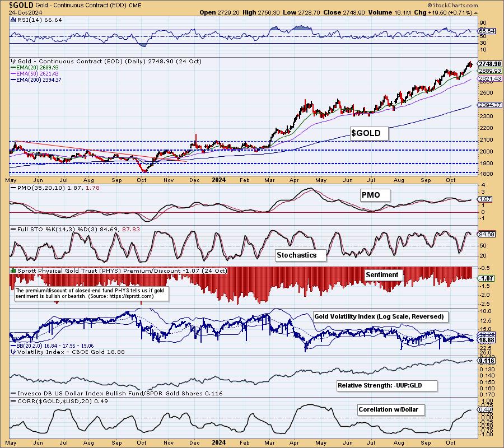Select the EMA(200) 2394.37 legend entry

point(36,80)
